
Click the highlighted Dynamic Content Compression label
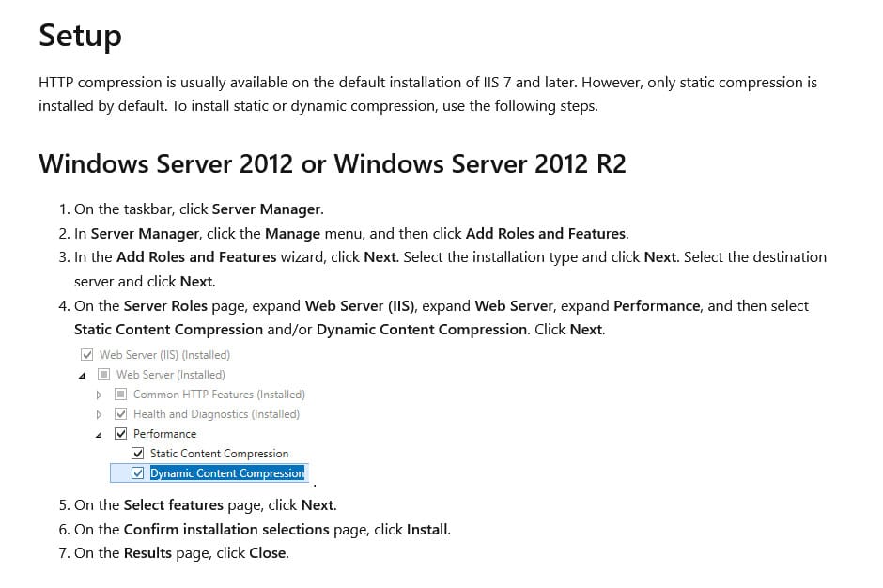point(227,473)
